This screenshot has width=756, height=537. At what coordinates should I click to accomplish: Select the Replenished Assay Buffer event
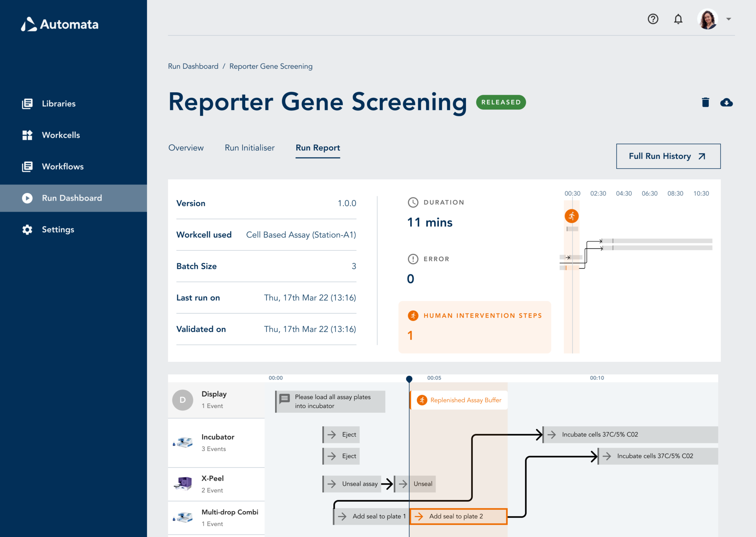click(x=459, y=400)
